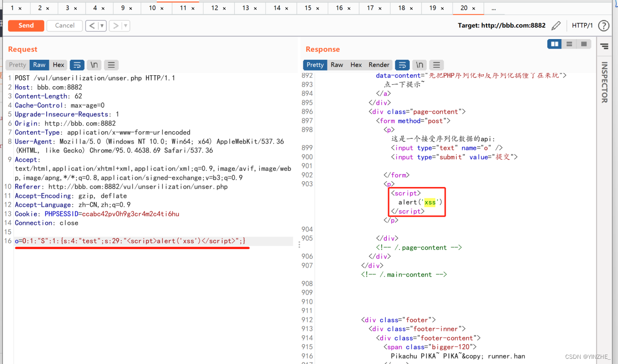Image resolution: width=618 pixels, height=364 pixels.
Task: Switch to Repeater tab 11
Action: (x=183, y=8)
